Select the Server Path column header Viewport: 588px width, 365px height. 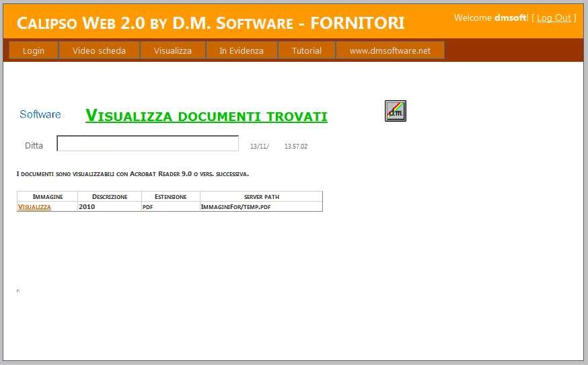tap(262, 197)
